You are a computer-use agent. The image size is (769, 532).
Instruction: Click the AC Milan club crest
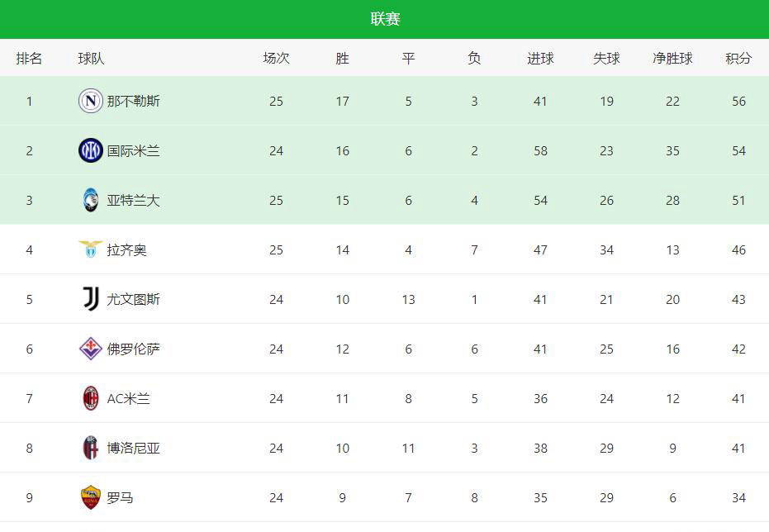click(x=90, y=398)
